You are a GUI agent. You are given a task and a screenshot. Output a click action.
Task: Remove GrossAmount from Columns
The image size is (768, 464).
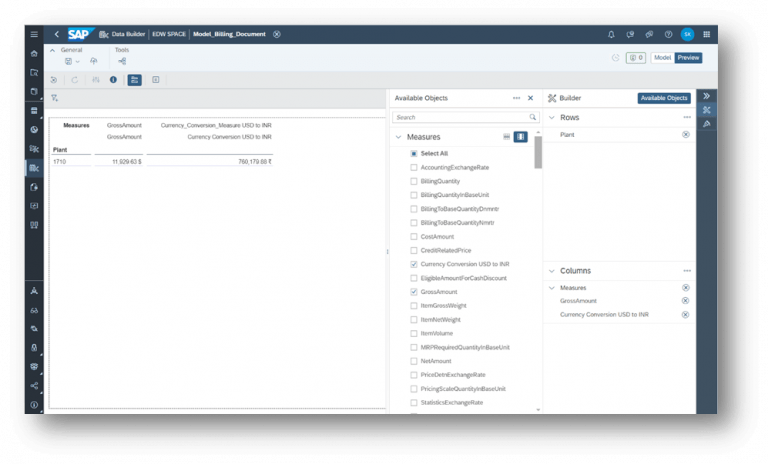pos(685,301)
